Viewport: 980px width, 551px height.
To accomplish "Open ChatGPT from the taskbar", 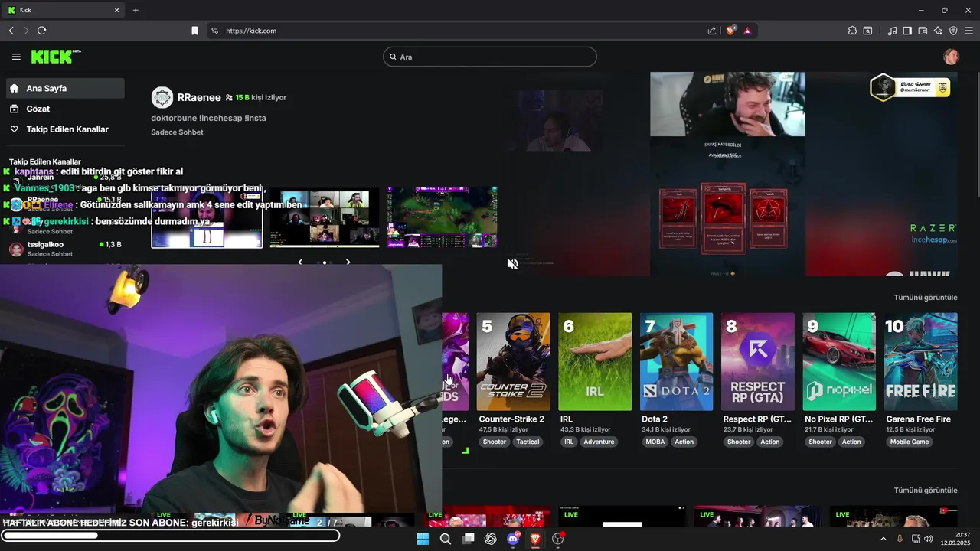I will pyautogui.click(x=491, y=539).
